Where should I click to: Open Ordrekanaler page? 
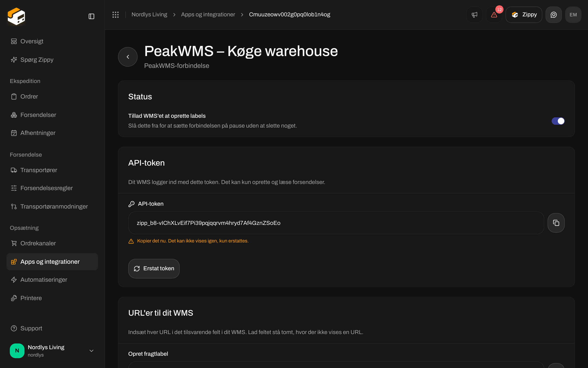[52, 243]
